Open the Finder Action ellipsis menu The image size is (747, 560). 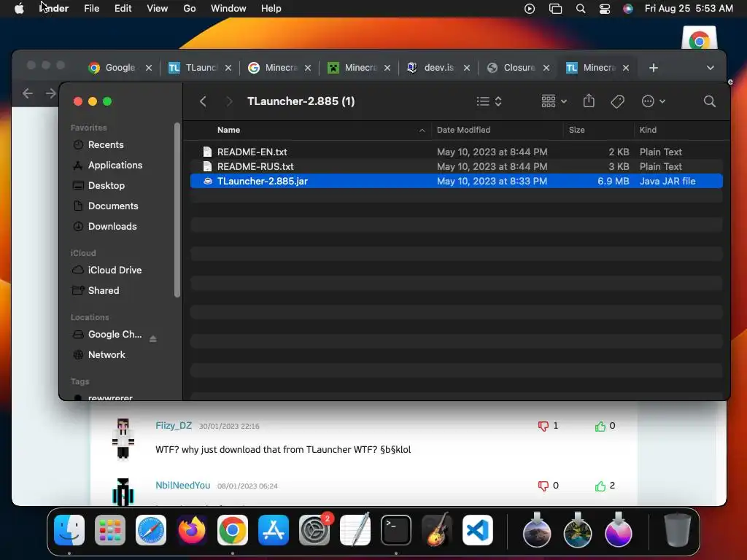[653, 101]
